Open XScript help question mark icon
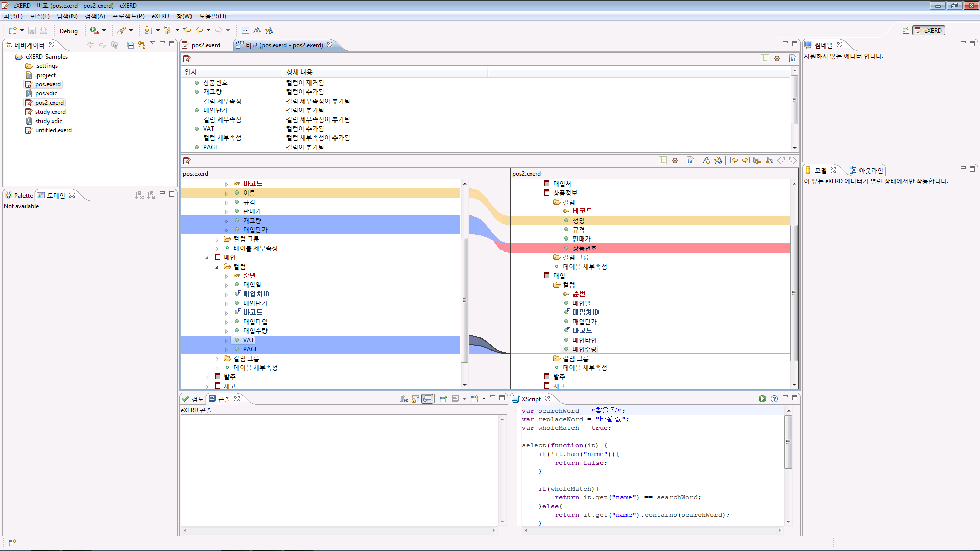 [x=774, y=399]
